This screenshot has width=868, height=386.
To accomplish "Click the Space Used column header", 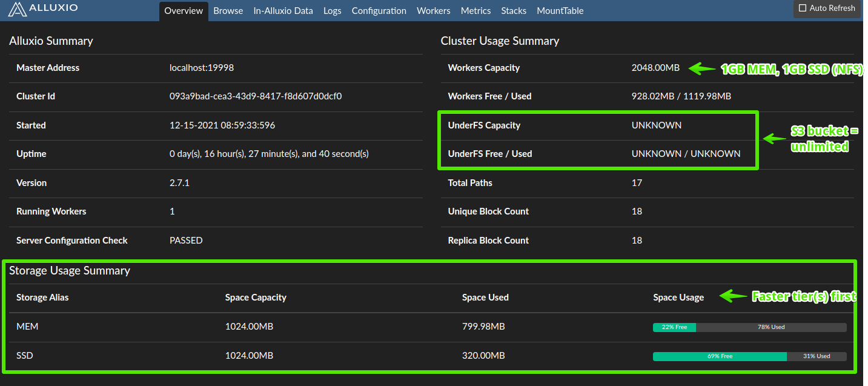I will coord(485,298).
